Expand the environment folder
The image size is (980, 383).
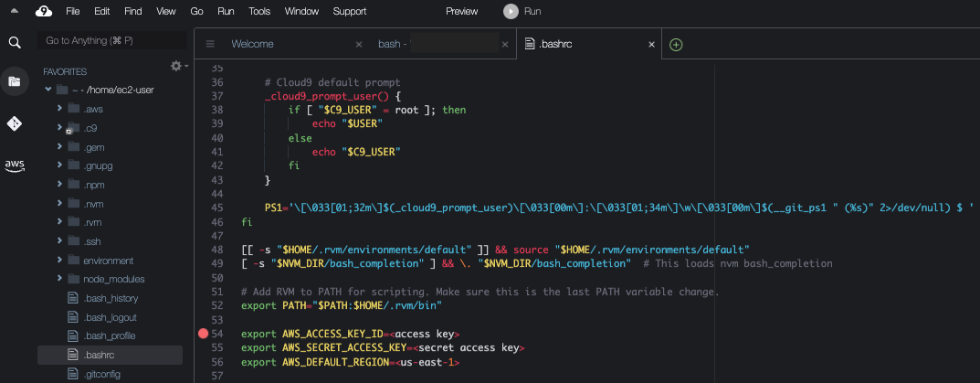click(59, 260)
